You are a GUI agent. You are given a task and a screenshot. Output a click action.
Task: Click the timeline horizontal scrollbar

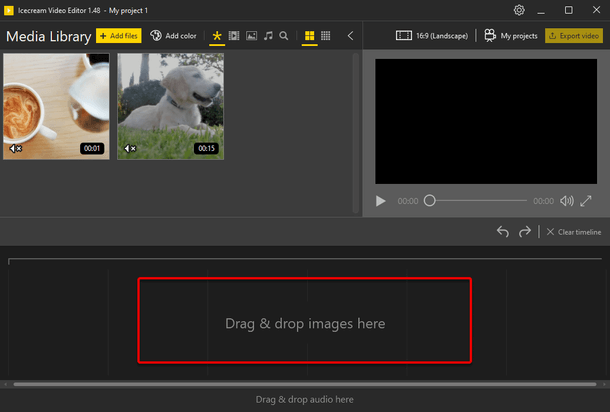point(305,384)
